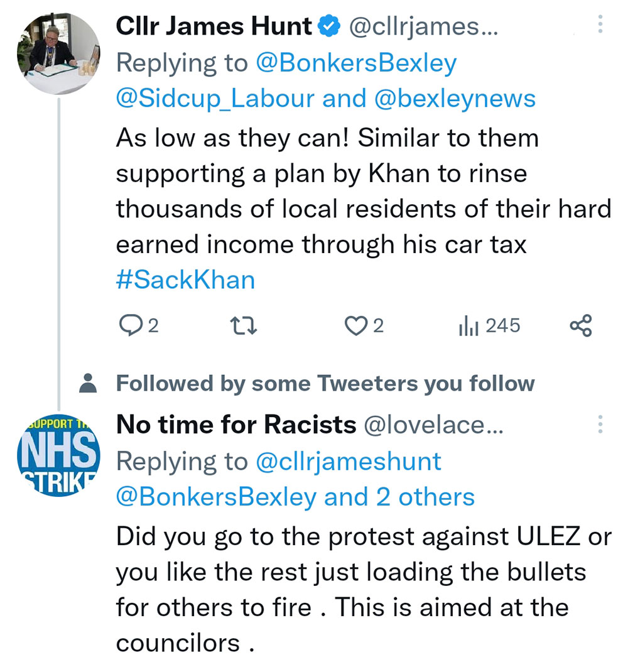
Task: Like Cllr James Hunt's tweet
Action: point(356,325)
